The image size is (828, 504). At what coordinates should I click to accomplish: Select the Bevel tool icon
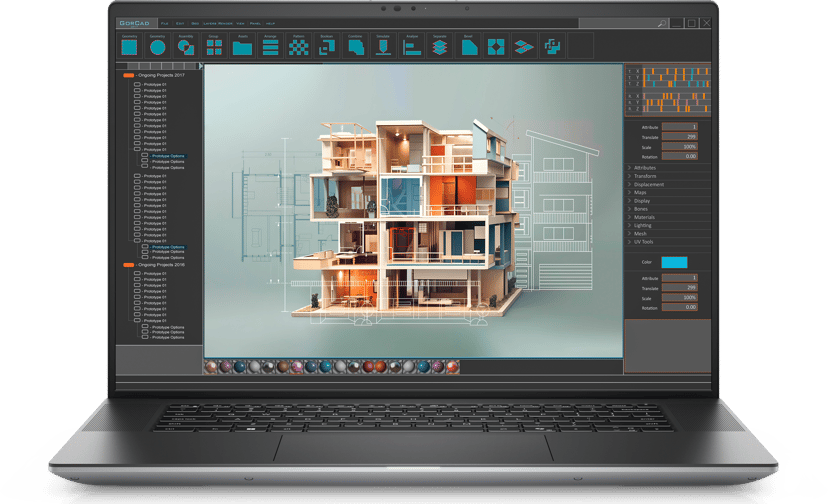click(x=469, y=48)
